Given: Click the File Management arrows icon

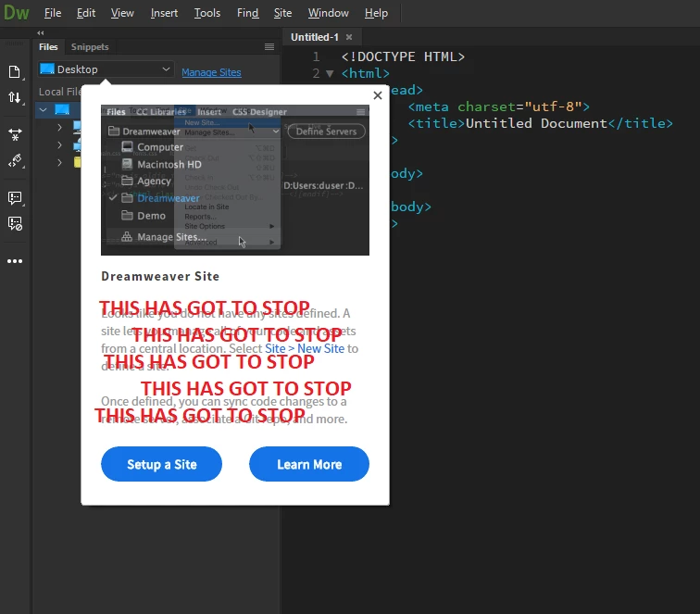Looking at the screenshot, I should point(15,97).
